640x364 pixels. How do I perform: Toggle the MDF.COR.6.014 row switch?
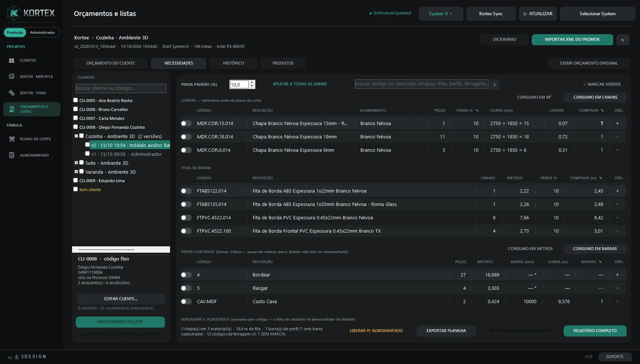[186, 150]
